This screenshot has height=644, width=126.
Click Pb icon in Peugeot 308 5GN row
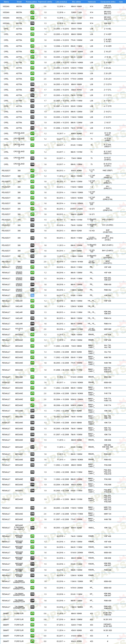click(32, 209)
